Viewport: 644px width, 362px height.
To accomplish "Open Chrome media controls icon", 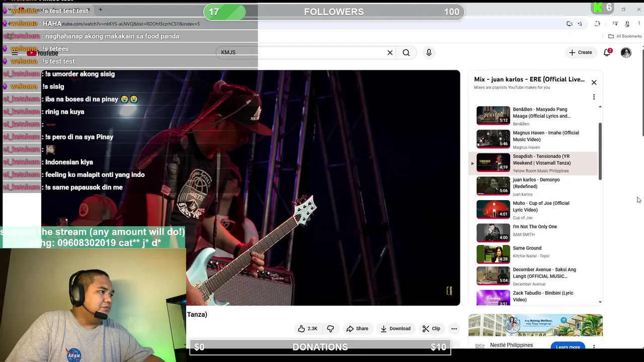I will point(615,24).
